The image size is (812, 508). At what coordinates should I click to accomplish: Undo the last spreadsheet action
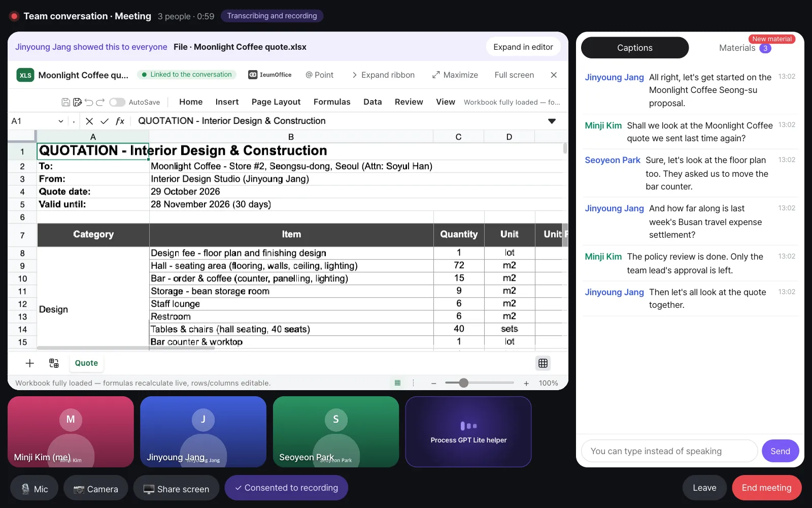(89, 102)
